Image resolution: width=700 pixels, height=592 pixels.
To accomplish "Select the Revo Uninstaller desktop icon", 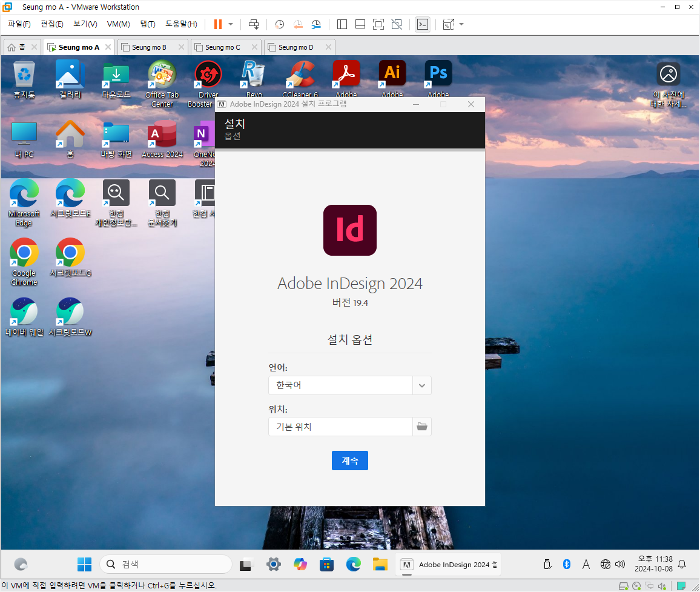I will tap(254, 79).
